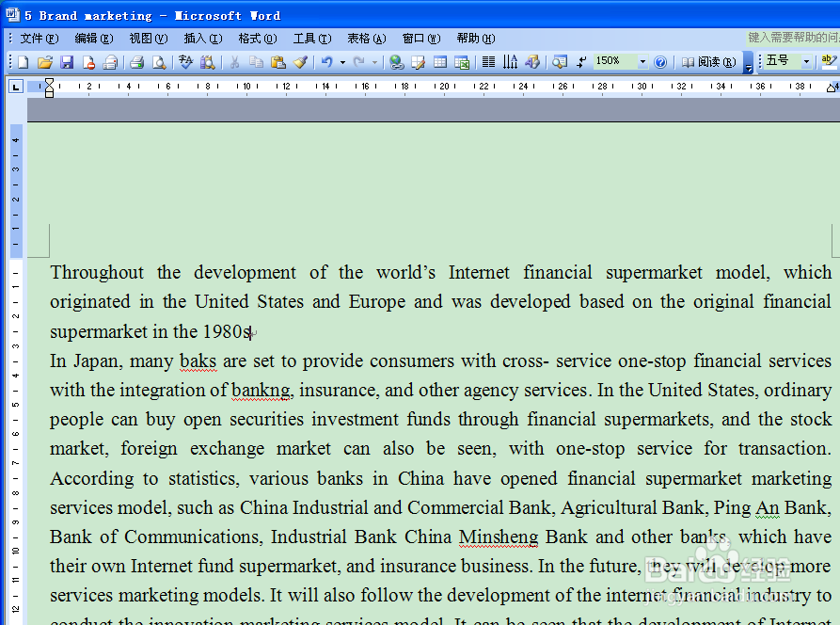Open the 格式(O) menu
Screen dimensions: 840x625
[258, 39]
